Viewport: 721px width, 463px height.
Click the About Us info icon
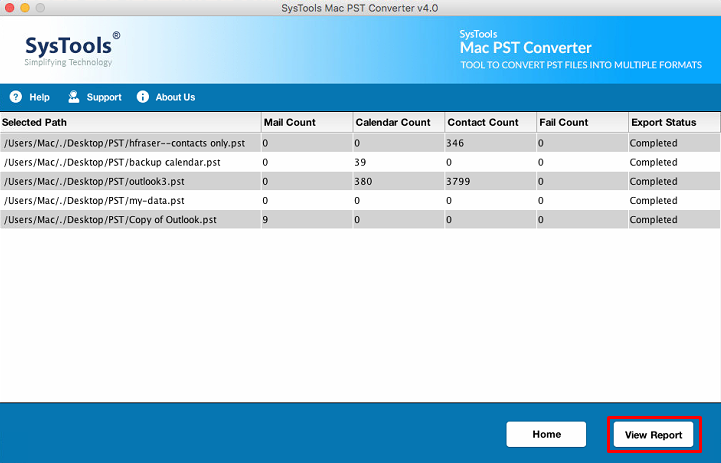[x=143, y=97]
